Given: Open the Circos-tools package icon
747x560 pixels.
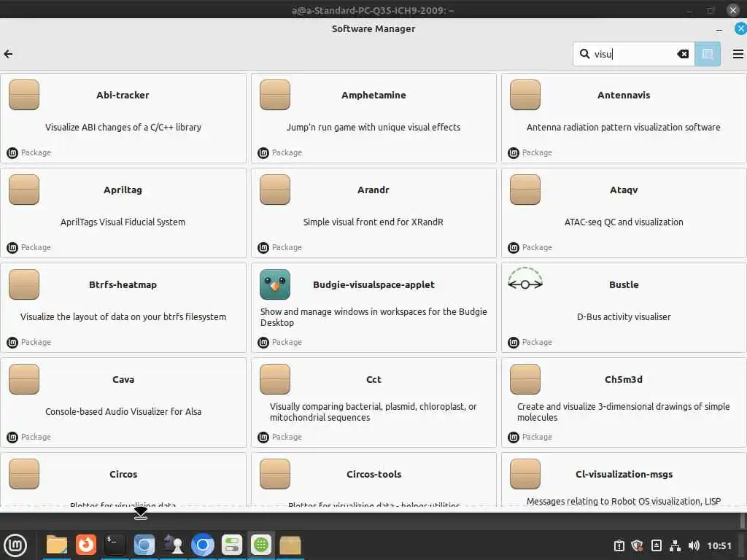Looking at the screenshot, I should click(x=275, y=474).
